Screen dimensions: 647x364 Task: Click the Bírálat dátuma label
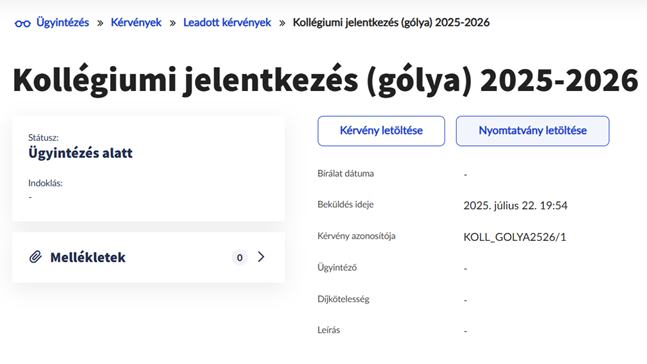[x=346, y=174]
